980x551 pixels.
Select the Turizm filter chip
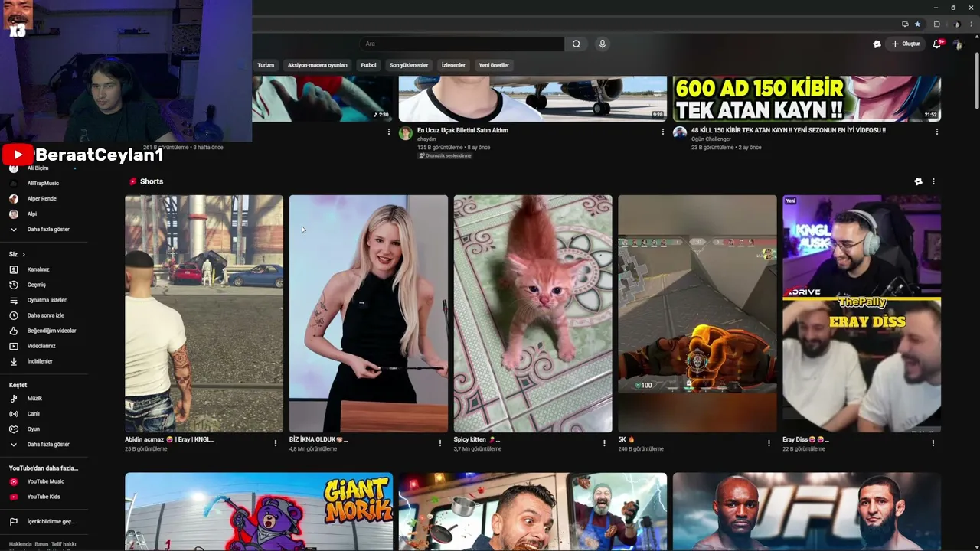[x=266, y=65]
